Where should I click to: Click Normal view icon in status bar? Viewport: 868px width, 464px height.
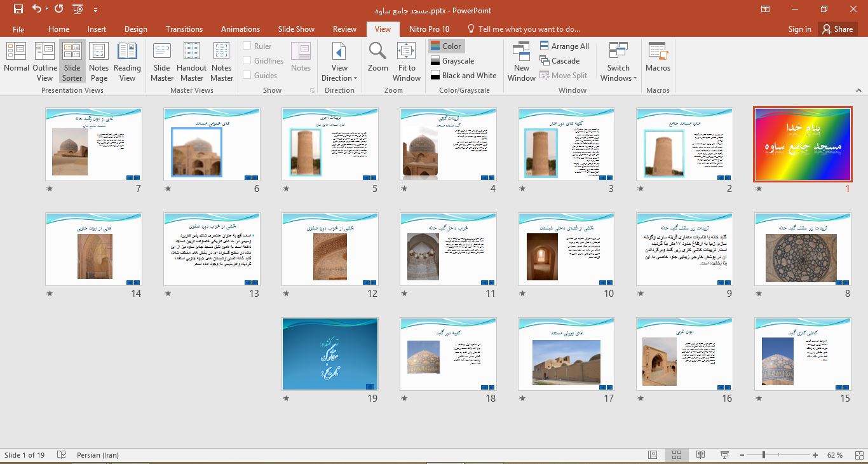pos(653,455)
